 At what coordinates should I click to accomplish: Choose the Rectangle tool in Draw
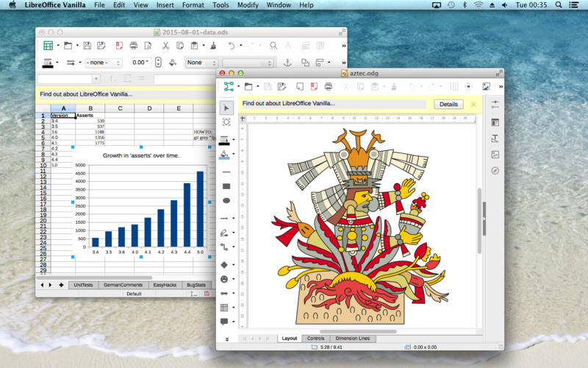tap(226, 186)
